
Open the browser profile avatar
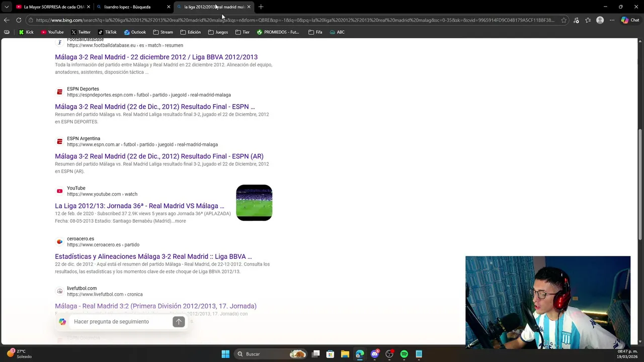pyautogui.click(x=600, y=20)
